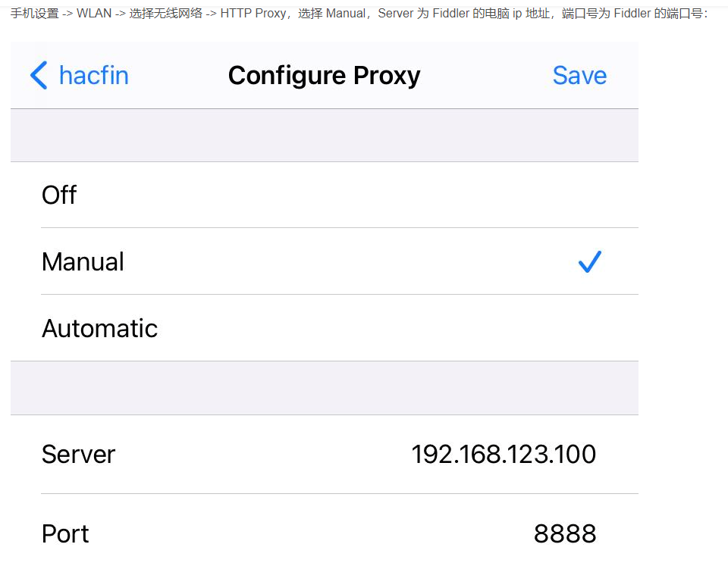Screen dimensions: 728x566
Task: Select the Automatic proxy option
Action: click(325, 328)
